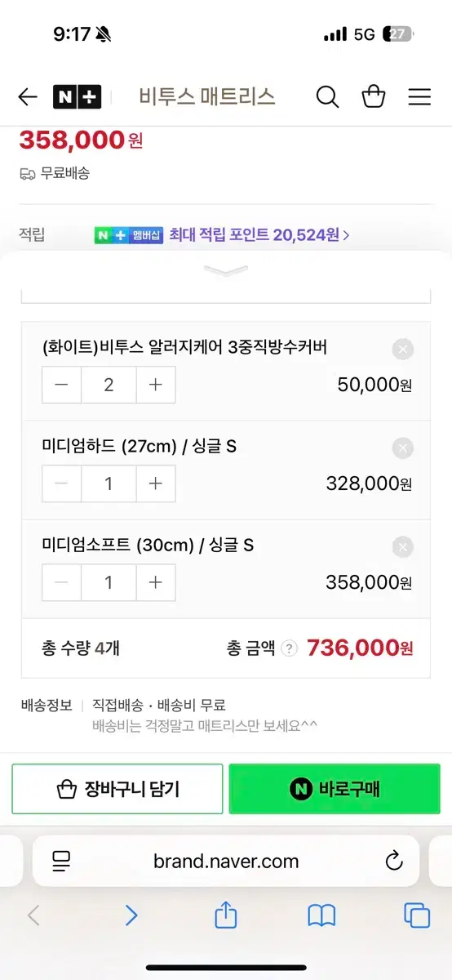Increase the 미디엄하드 (27cm) quantity

click(156, 483)
